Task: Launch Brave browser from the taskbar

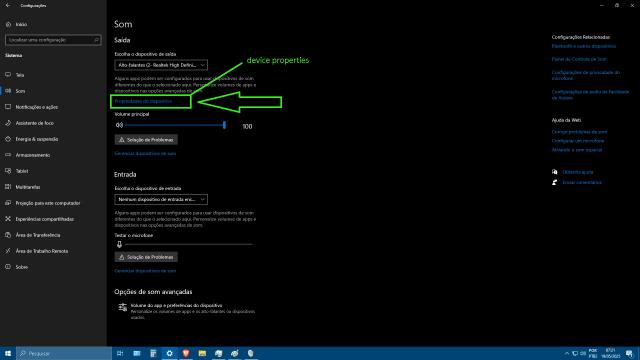Action: [x=186, y=353]
